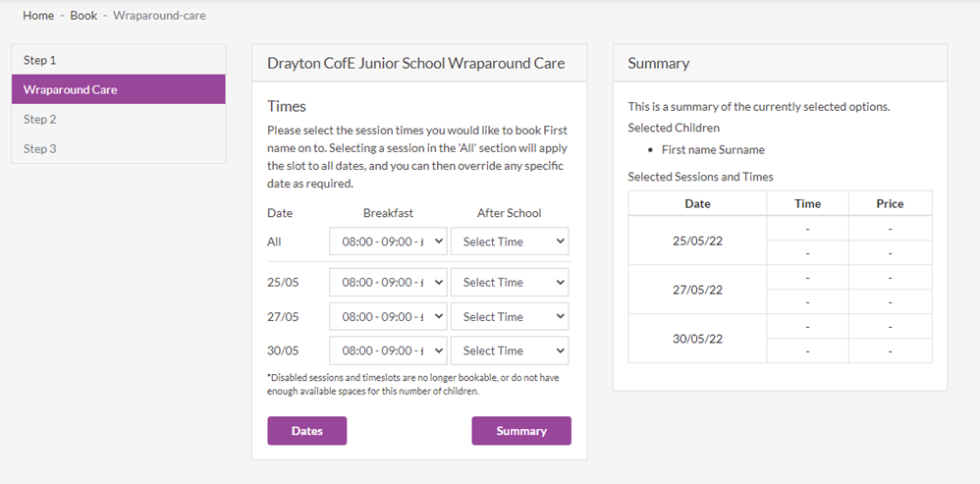The width and height of the screenshot is (980, 484).
Task: Click the 25/05/22 summary table date cell
Action: (x=697, y=241)
